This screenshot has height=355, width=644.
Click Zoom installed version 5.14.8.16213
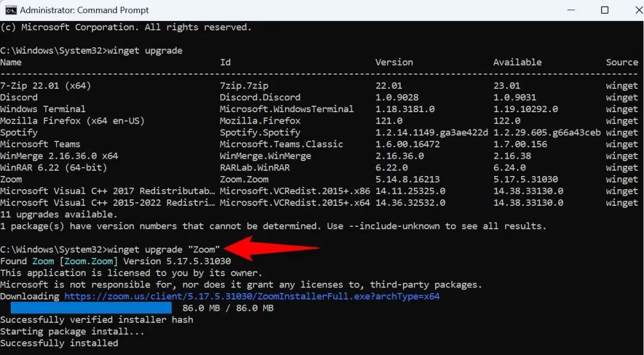pyautogui.click(x=407, y=180)
